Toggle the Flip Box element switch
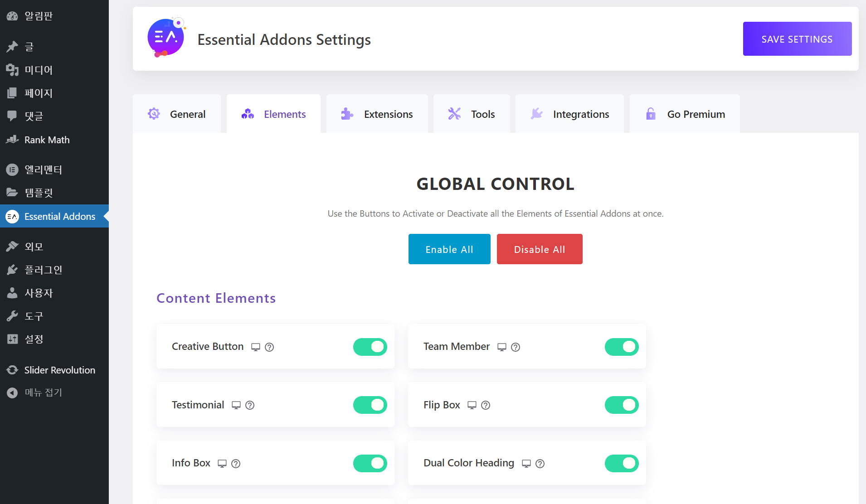 (622, 405)
